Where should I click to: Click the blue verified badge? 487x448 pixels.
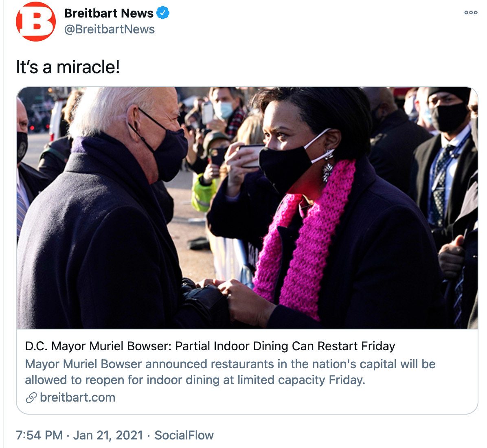[x=163, y=13]
